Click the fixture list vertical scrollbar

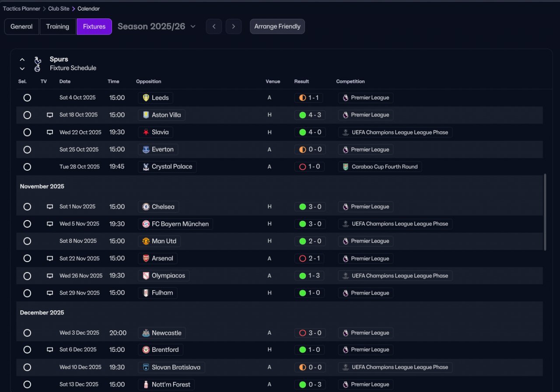click(x=545, y=212)
